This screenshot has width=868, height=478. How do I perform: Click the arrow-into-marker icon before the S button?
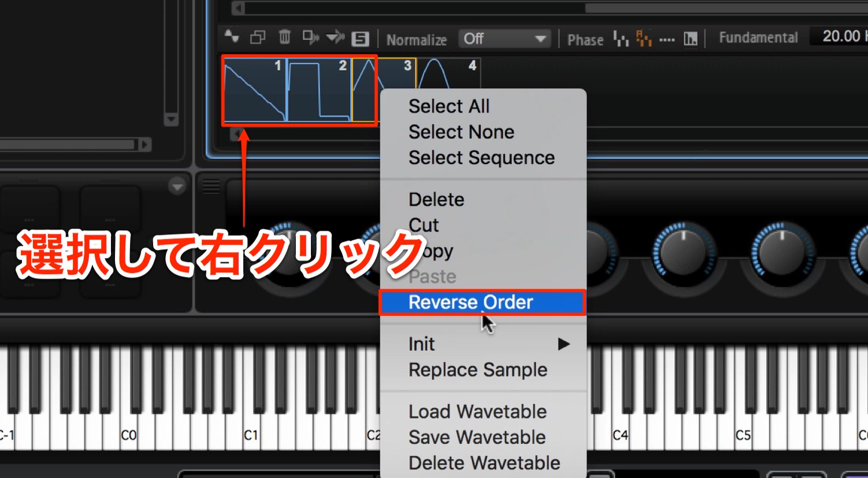coord(335,38)
